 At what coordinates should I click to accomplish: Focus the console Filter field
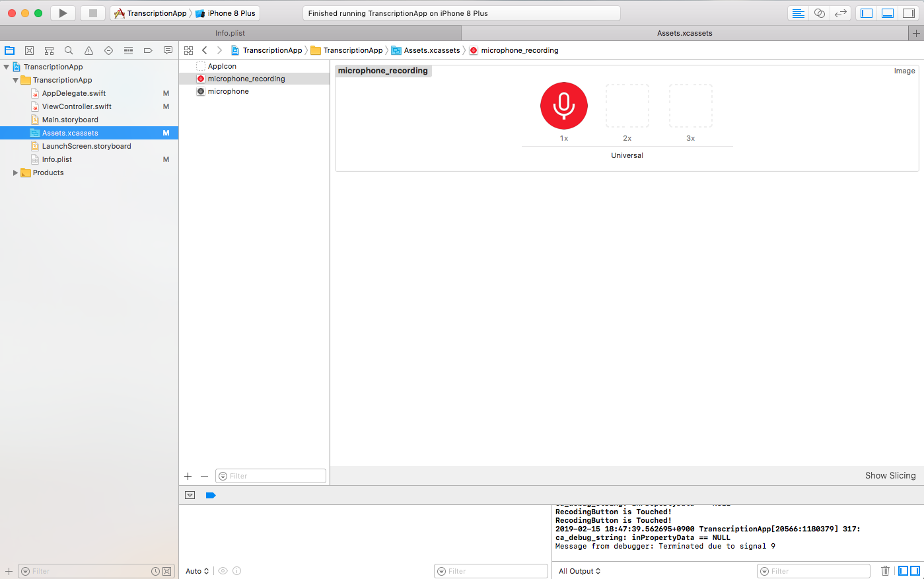[814, 571]
